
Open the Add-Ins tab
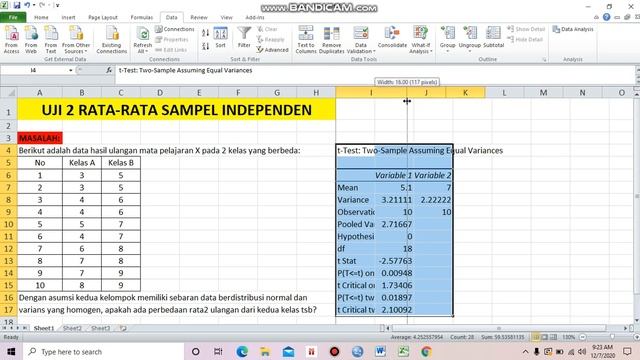[x=255, y=18]
